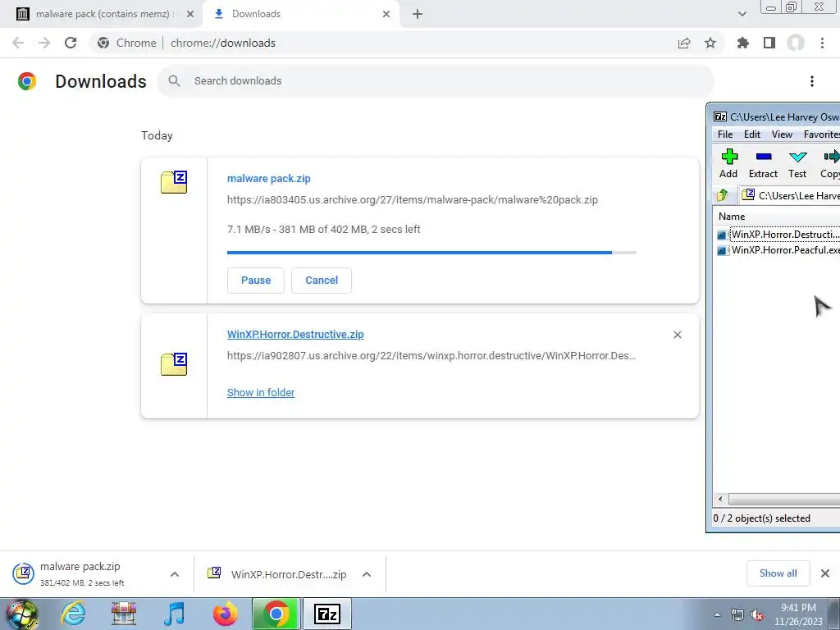Open Chrome's three-dot main menu

[822, 43]
